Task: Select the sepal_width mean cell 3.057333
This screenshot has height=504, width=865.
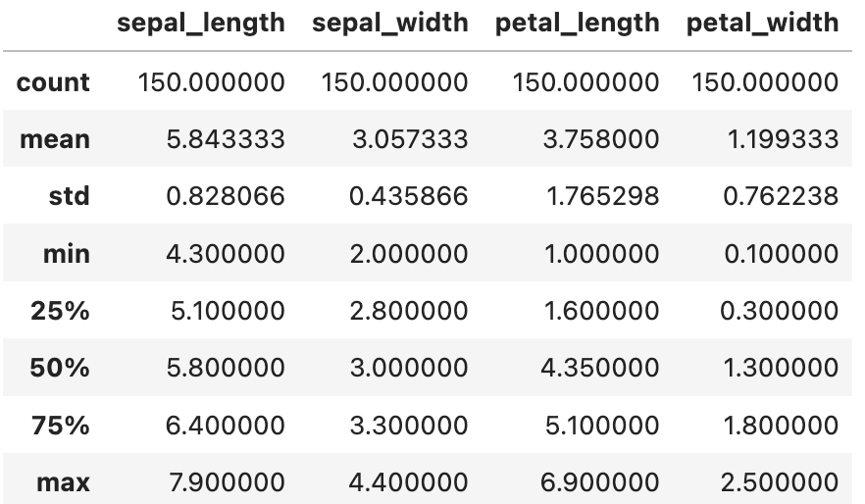Action: 410,139
